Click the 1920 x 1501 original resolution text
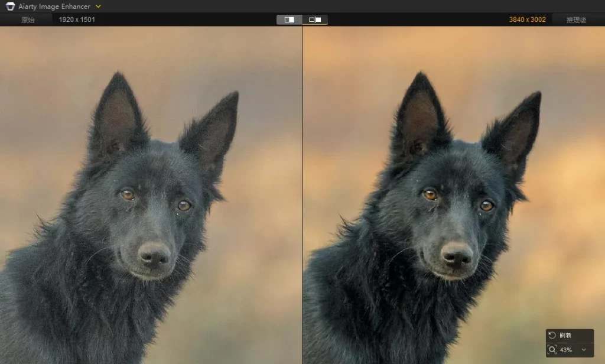Screen dimensions: 605x364 pyautogui.click(x=77, y=19)
